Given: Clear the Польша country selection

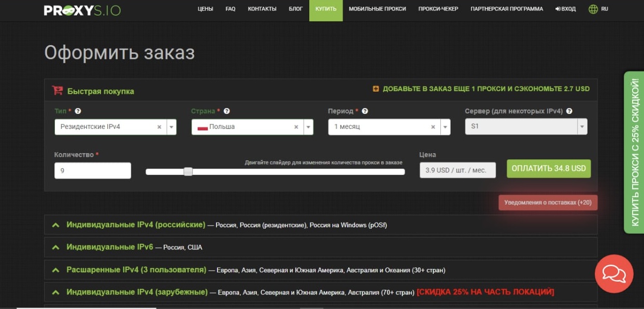Looking at the screenshot, I should point(296,127).
